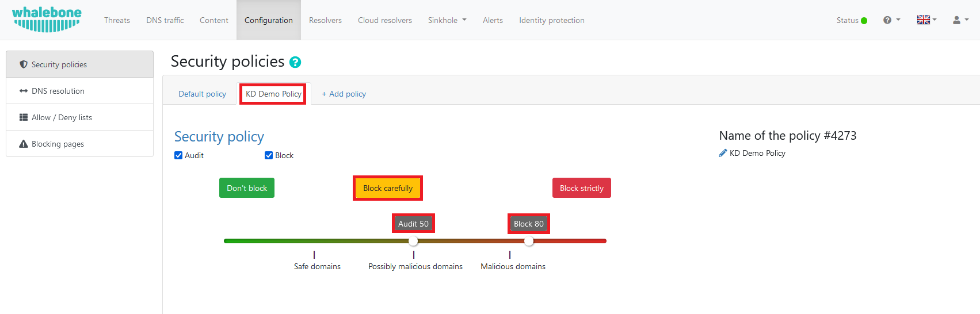Open the language selector dropdown
This screenshot has width=980, height=314.
pos(926,20)
